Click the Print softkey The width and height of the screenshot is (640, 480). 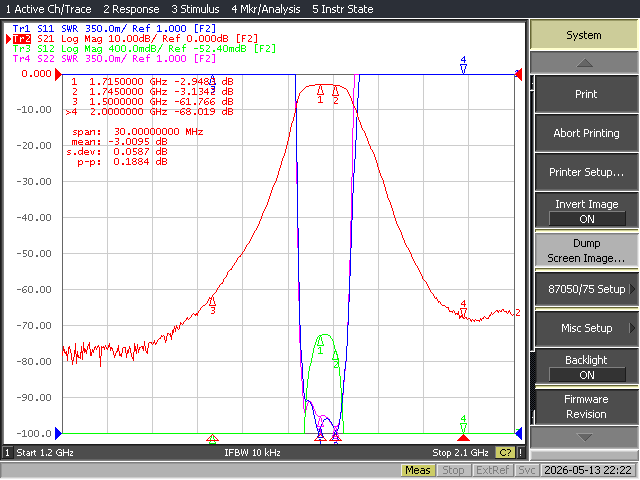(x=586, y=94)
